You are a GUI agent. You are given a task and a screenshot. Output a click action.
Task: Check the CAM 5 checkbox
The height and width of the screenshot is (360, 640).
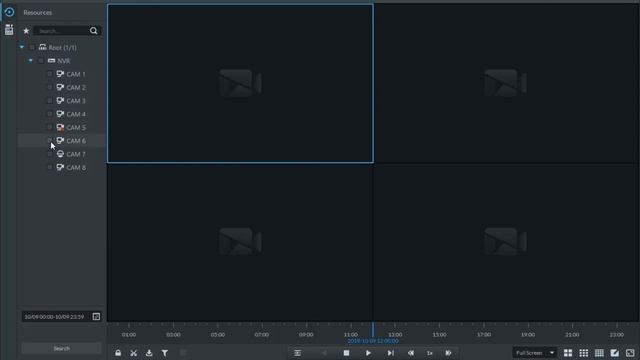tap(50, 127)
